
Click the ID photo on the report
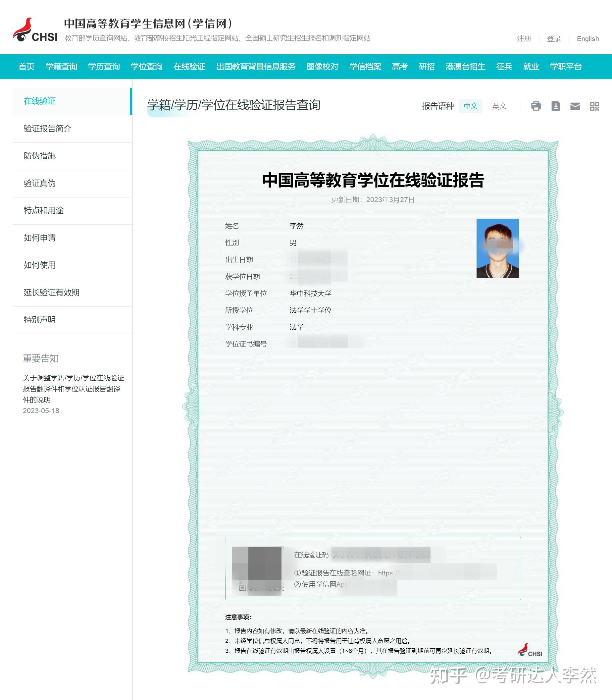tap(497, 248)
